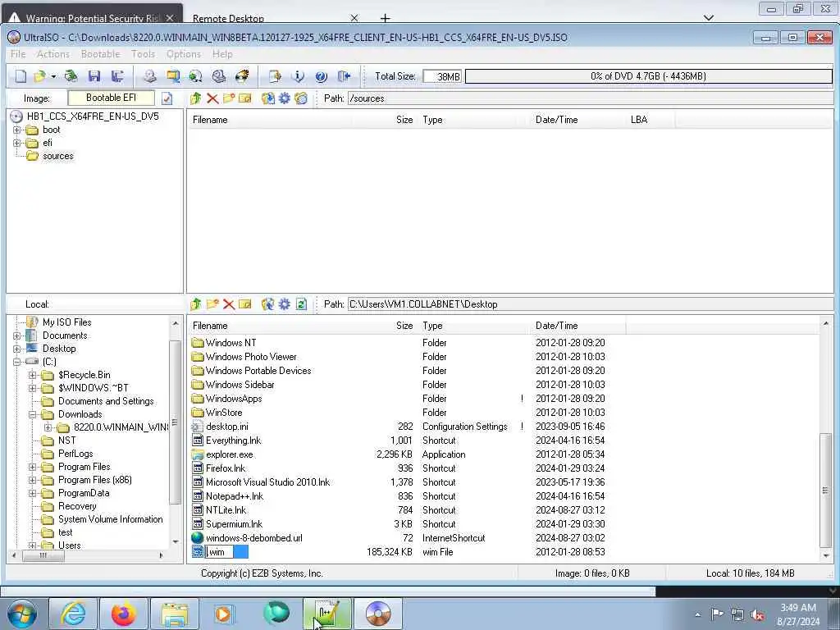Open the dropdown arrow beside the Open icon
The height and width of the screenshot is (630, 840).
[53, 76]
